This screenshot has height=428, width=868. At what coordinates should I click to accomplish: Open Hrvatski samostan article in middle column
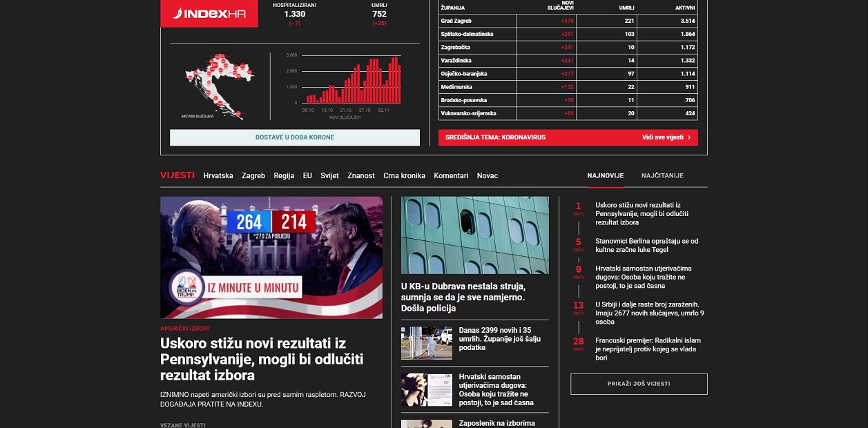(496, 390)
